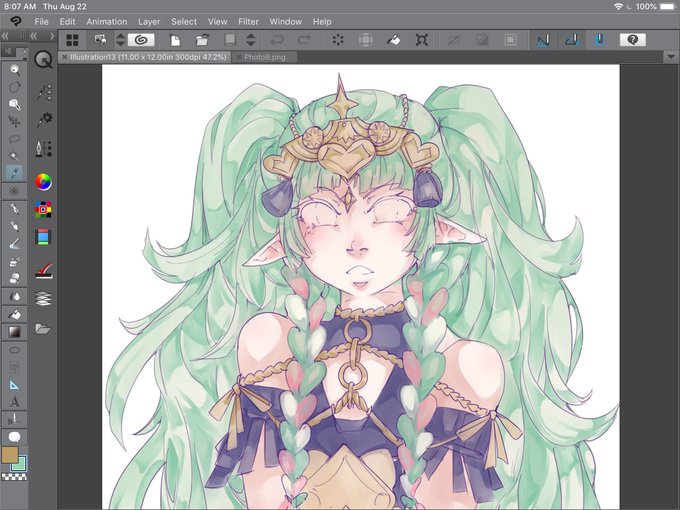Image resolution: width=680 pixels, height=510 pixels.
Task: Open the Sub Tool palette
Action: pyautogui.click(x=43, y=92)
